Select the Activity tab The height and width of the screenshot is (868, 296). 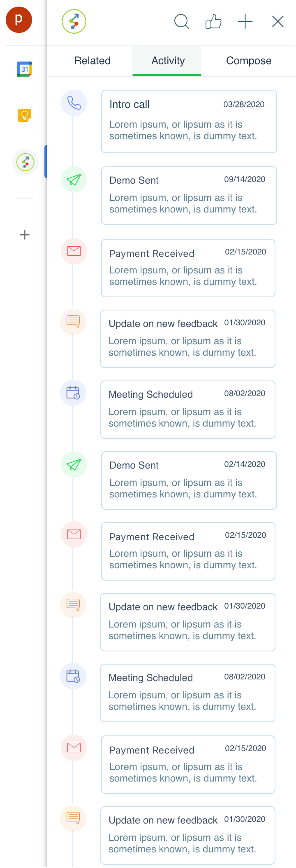point(168,61)
